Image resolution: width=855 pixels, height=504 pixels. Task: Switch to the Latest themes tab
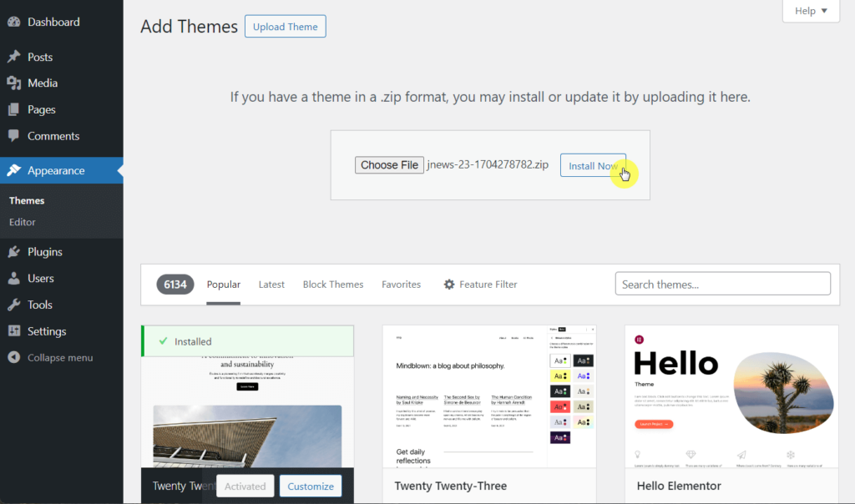[x=271, y=284]
